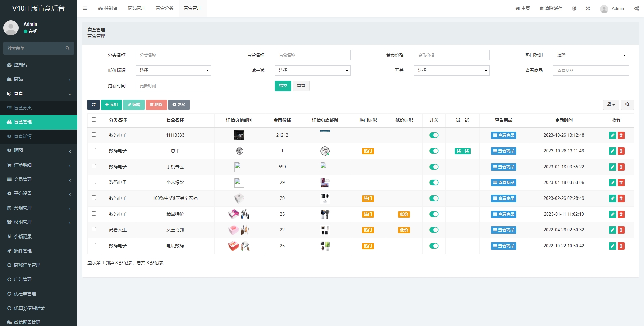
Task: Tick the select-all checkbox in header
Action: tap(94, 120)
